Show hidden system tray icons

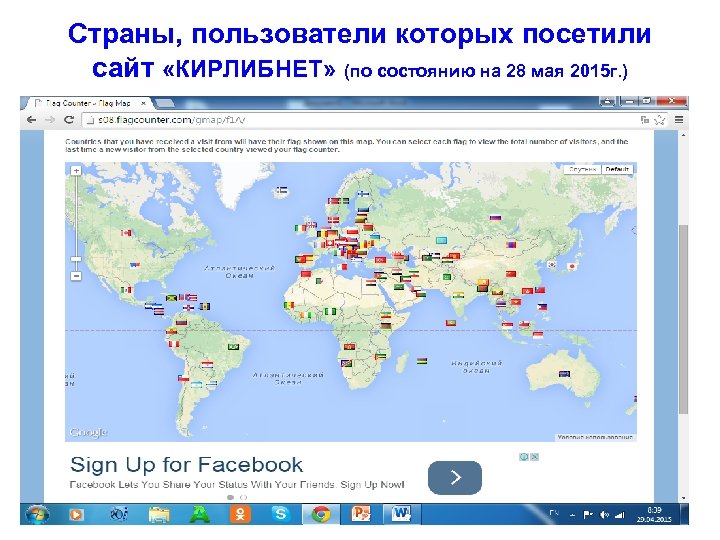point(573,515)
